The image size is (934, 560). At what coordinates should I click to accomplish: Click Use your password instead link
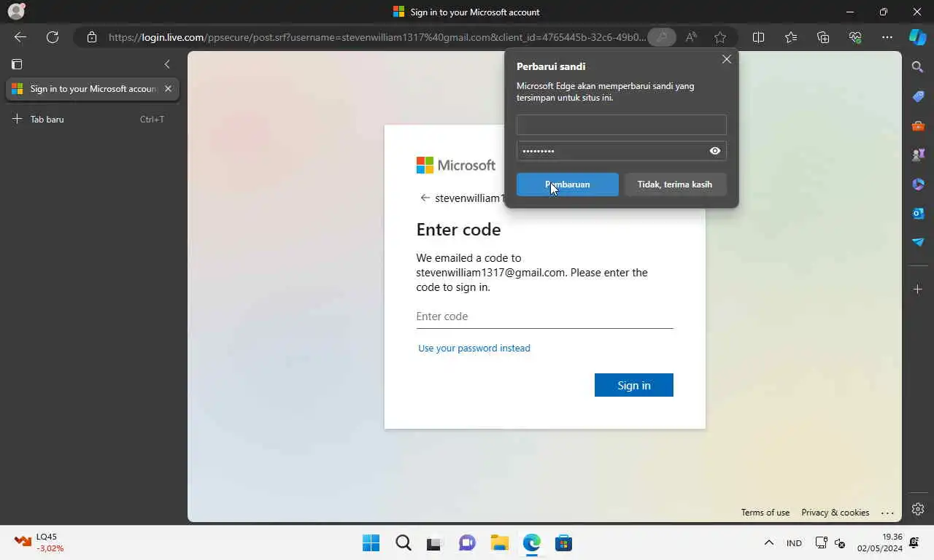click(x=474, y=349)
